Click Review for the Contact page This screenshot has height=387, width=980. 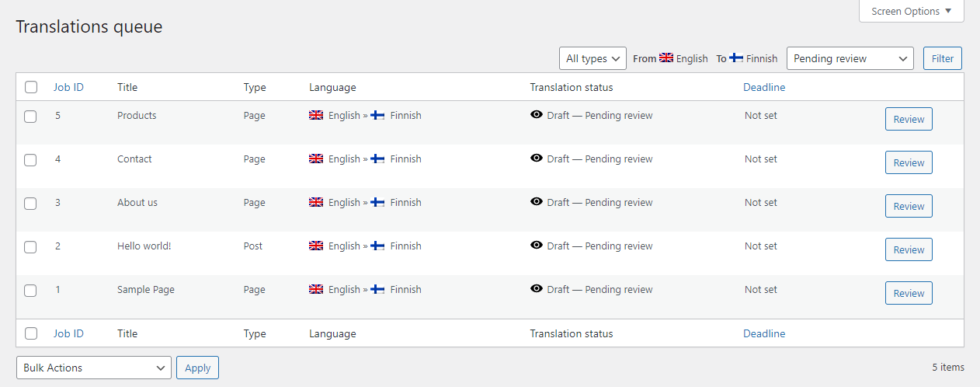909,162
